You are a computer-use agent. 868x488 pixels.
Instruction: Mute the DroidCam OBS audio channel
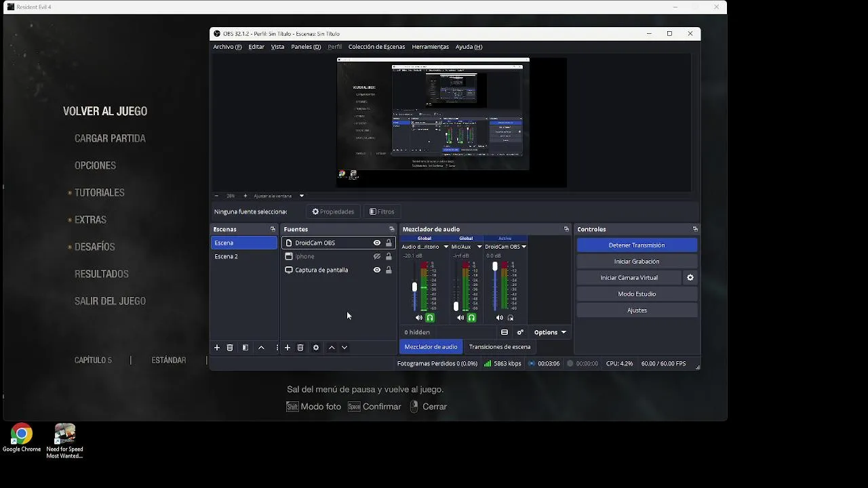click(500, 318)
